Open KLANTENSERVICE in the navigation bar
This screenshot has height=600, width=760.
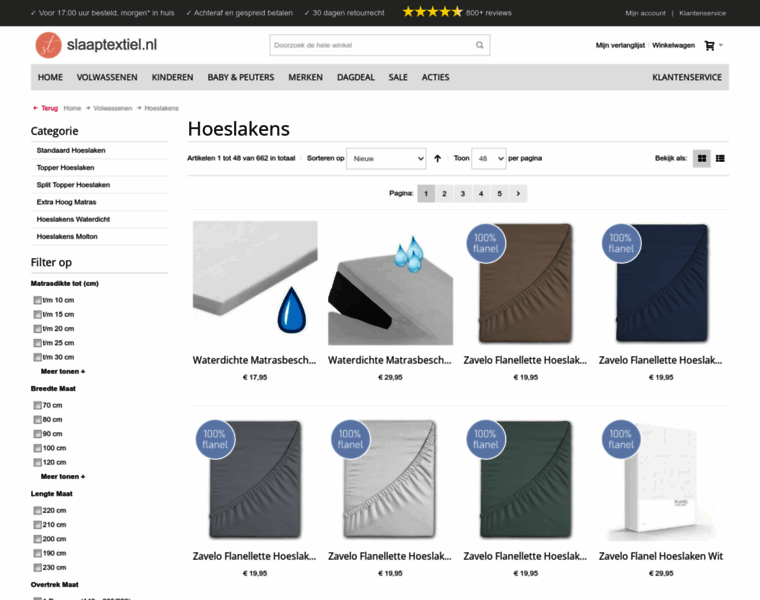coord(687,77)
